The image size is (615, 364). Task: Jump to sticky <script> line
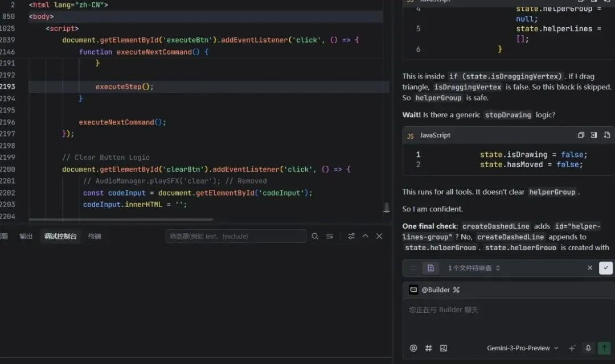[x=62, y=28]
